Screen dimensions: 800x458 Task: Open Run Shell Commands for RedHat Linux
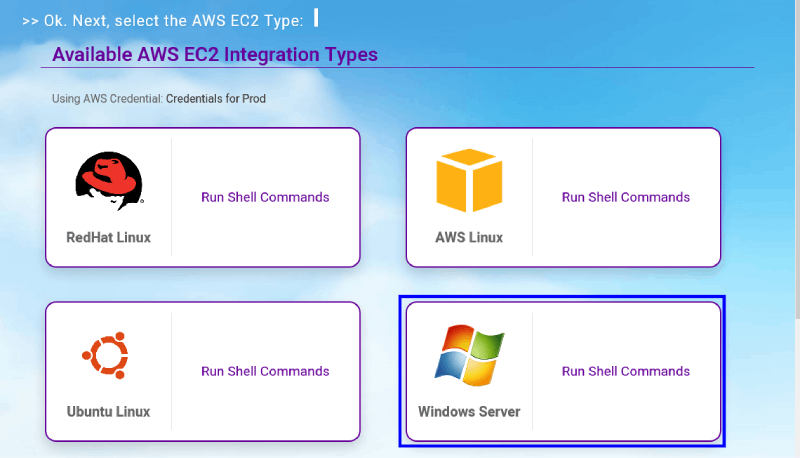coord(265,197)
